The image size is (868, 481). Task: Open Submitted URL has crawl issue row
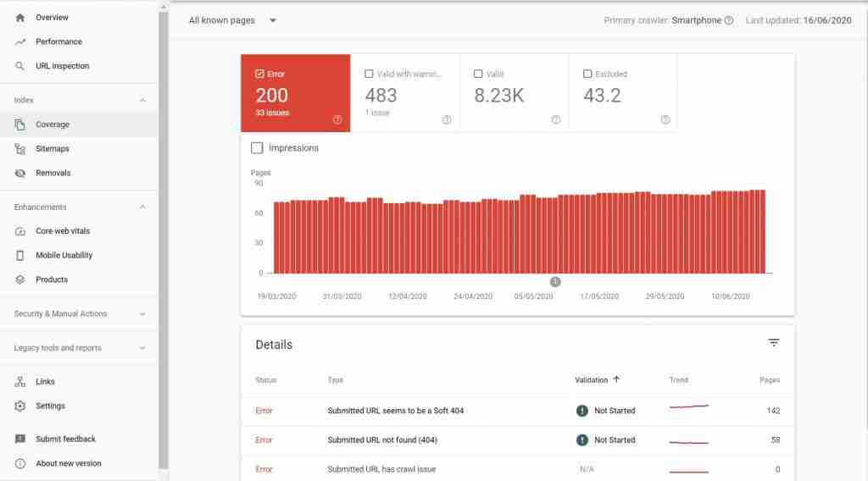(x=518, y=469)
